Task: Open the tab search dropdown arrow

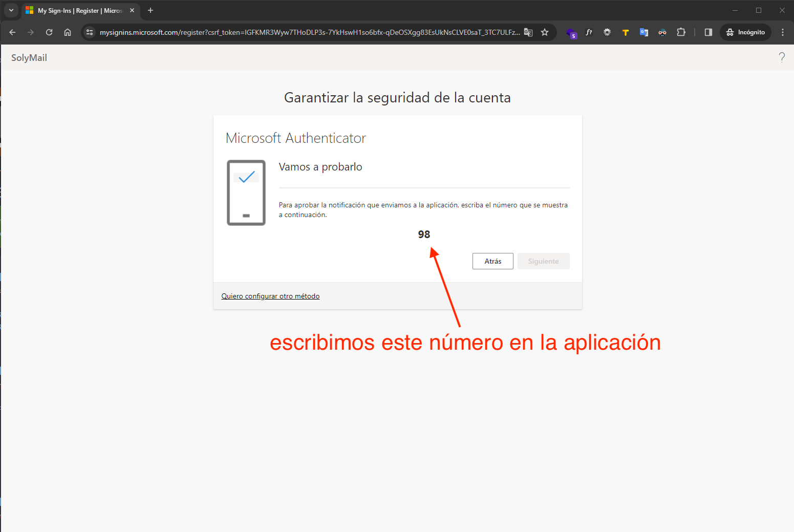Action: click(11, 10)
